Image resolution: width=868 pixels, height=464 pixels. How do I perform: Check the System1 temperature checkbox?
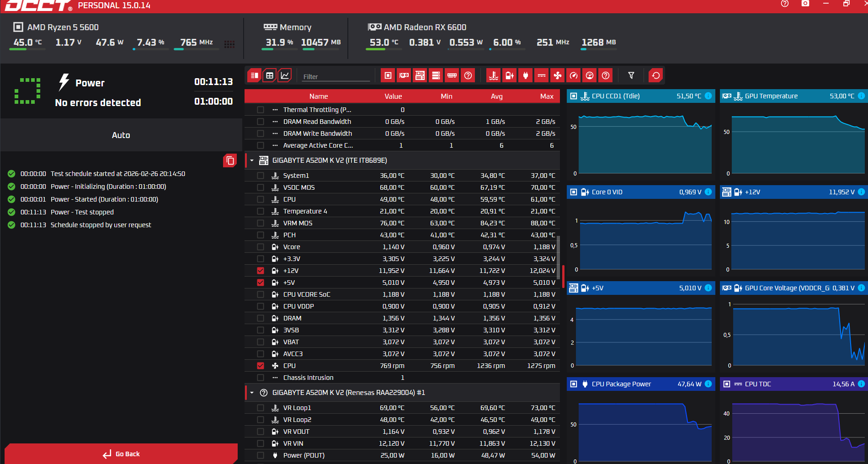click(x=261, y=176)
